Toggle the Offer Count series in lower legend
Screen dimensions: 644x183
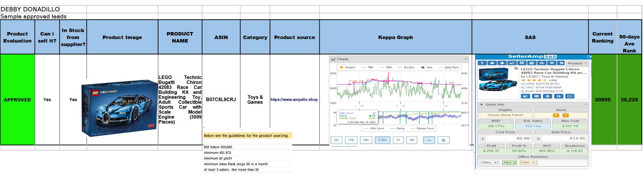(374, 128)
